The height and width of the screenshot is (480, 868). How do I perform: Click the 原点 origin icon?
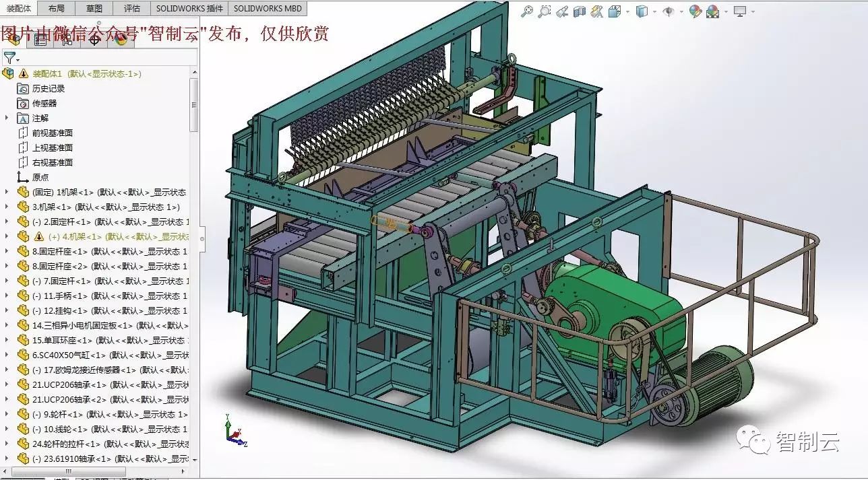point(23,177)
